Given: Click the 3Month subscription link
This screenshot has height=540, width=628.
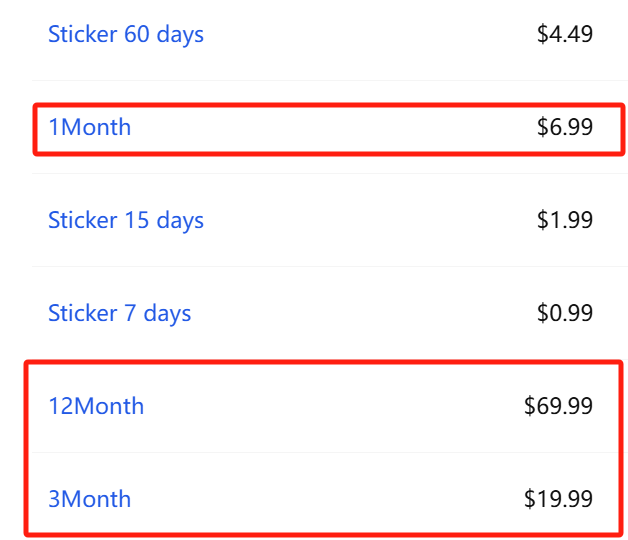Looking at the screenshot, I should pos(89,499).
